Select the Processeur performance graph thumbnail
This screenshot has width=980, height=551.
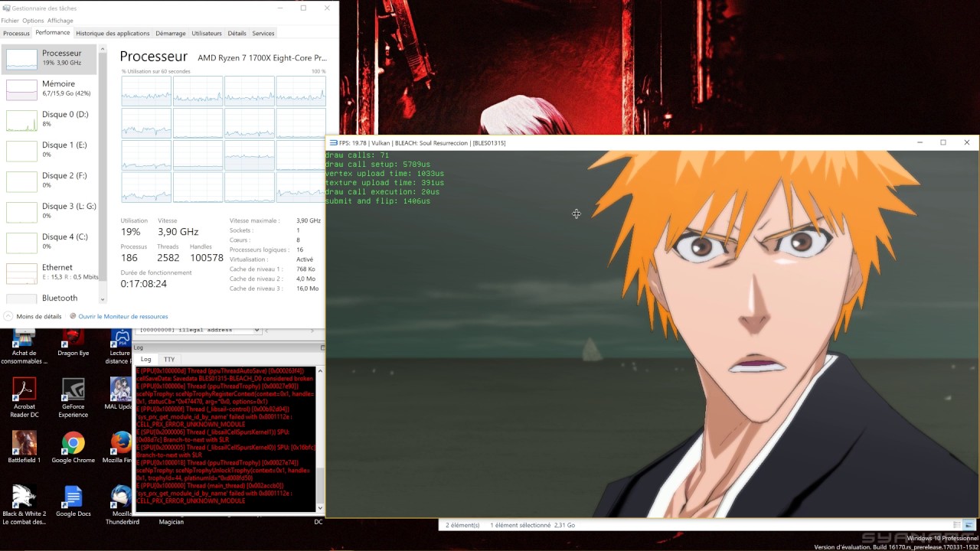(21, 59)
